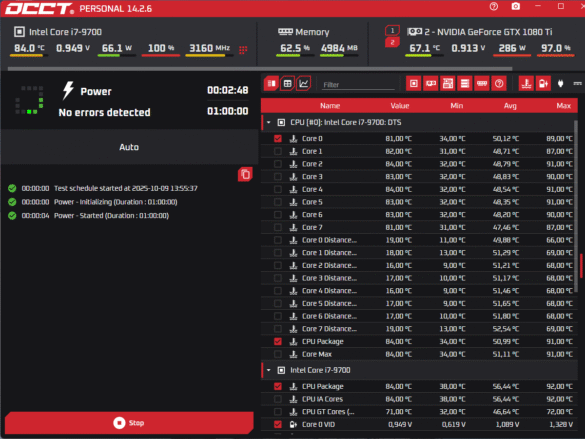Take a screenshot with the camera icon

pyautogui.click(x=516, y=6)
